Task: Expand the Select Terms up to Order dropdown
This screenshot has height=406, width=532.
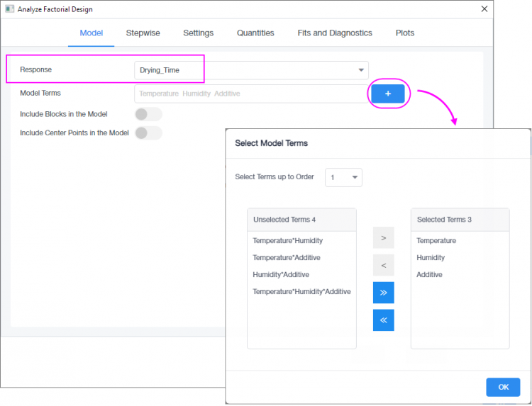Action: coord(343,177)
